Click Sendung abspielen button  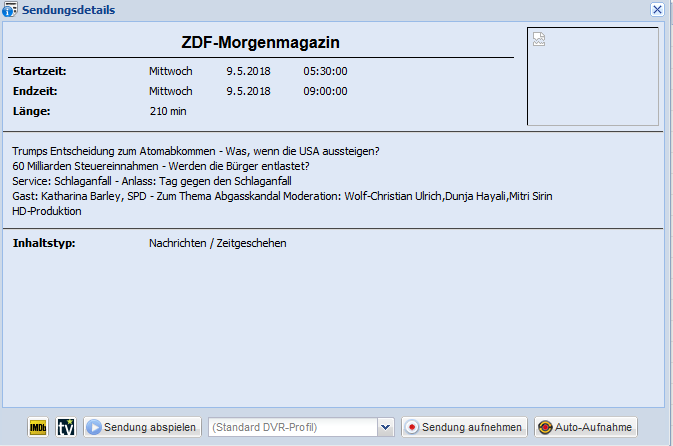click(142, 427)
